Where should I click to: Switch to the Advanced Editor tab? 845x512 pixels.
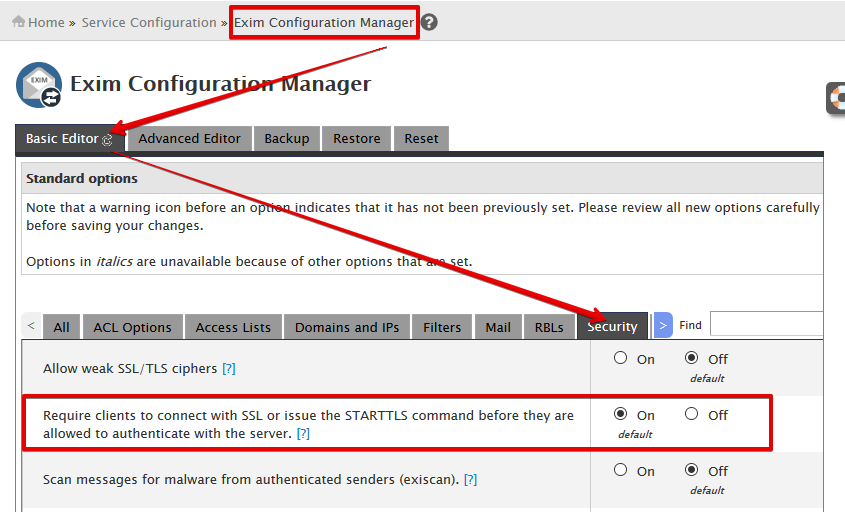[189, 139]
